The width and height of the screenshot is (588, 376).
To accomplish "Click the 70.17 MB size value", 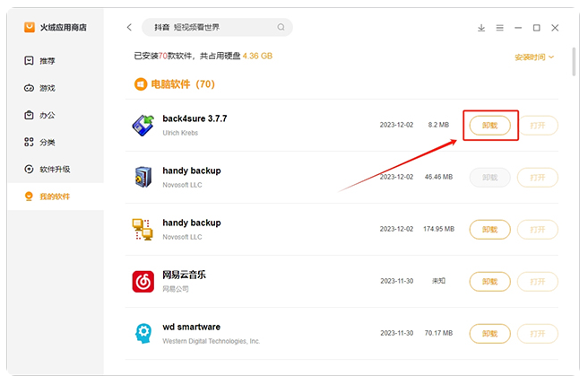I will click(438, 333).
